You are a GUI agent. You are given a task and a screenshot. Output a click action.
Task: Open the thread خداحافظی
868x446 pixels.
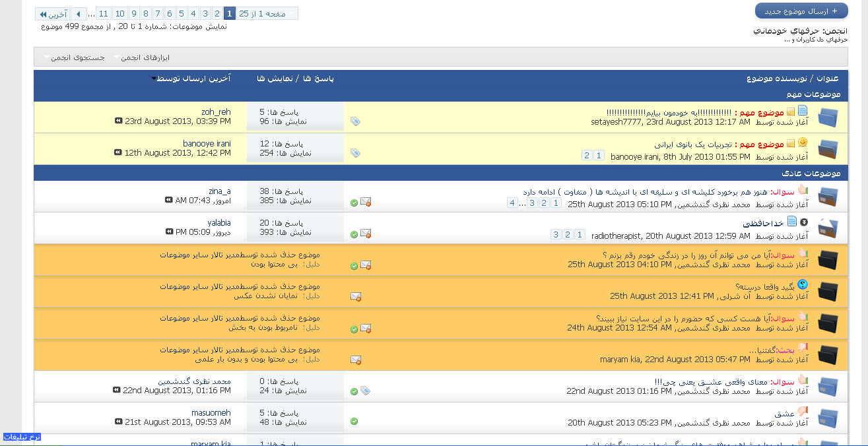point(763,223)
